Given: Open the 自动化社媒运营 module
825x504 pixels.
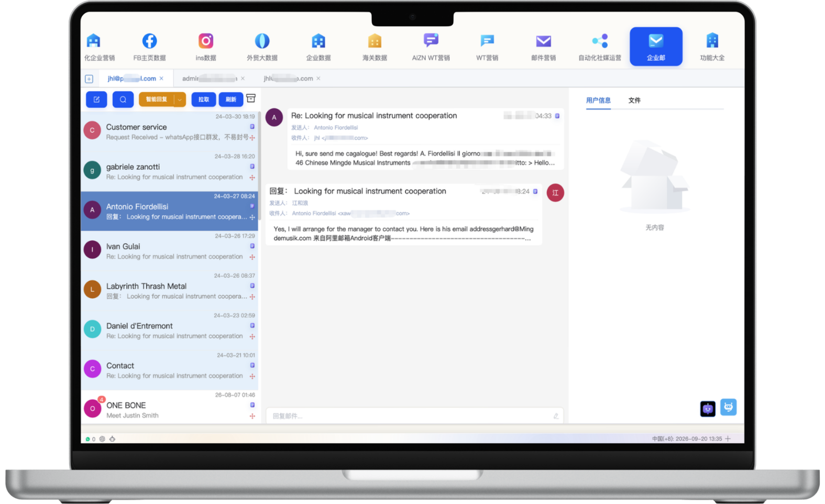Looking at the screenshot, I should coord(600,47).
